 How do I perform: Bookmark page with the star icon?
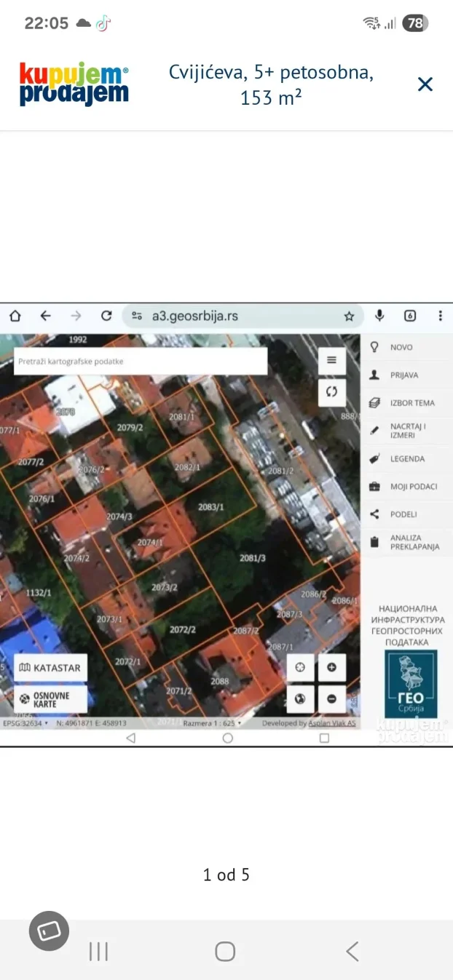pyautogui.click(x=349, y=316)
